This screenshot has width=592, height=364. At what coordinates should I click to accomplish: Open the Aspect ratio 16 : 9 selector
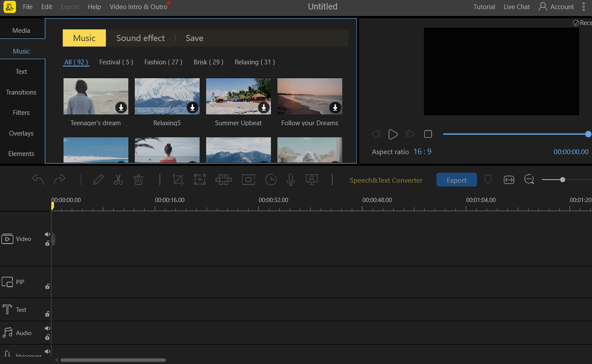422,152
